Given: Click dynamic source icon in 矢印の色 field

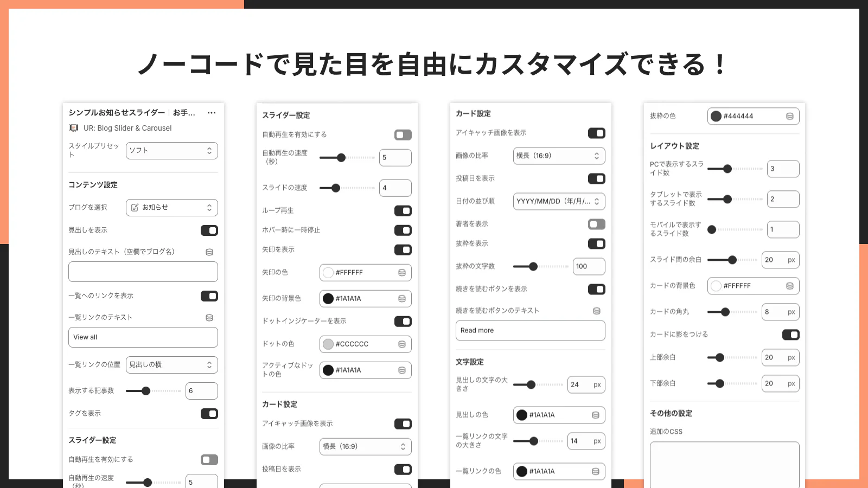Looking at the screenshot, I should (x=402, y=273).
